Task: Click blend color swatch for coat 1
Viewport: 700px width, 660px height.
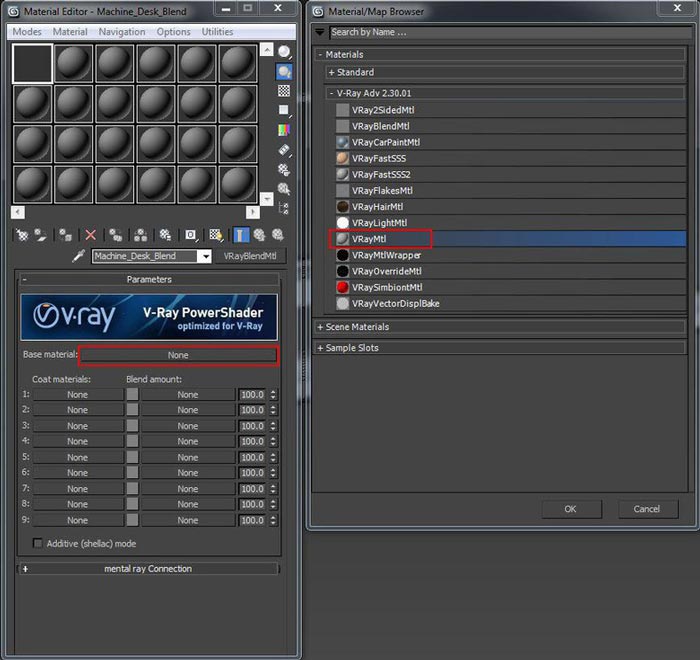Action: click(132, 394)
